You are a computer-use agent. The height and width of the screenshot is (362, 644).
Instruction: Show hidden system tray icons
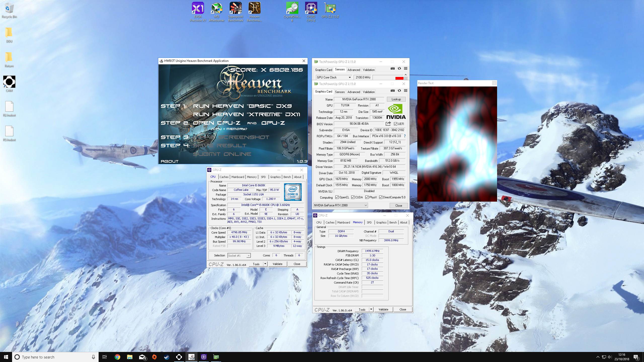(x=598, y=357)
